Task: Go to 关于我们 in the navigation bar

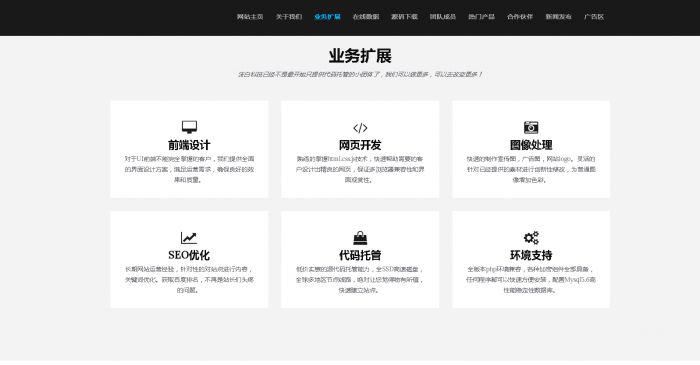Action: click(x=289, y=17)
